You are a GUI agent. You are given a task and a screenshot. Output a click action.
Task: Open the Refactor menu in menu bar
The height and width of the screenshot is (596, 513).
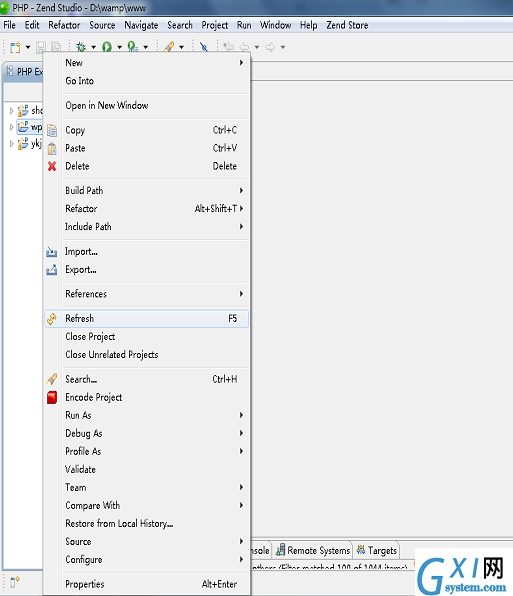click(64, 25)
